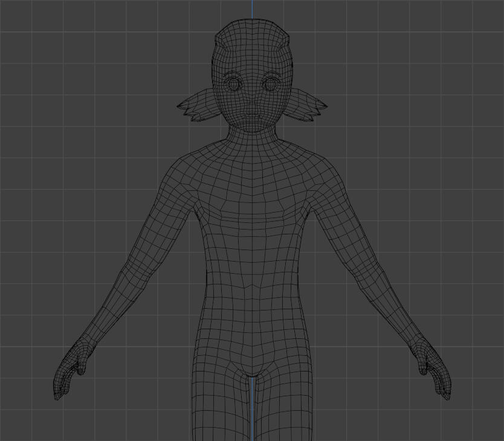Click the thigh on screen left
This screenshot has width=504, height=441.
219,405
